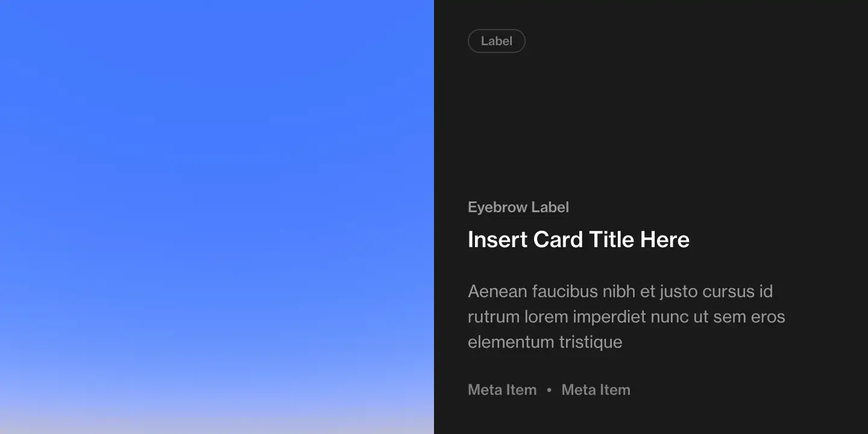This screenshot has width=868, height=434.
Task: Click the first Meta Item
Action: point(502,390)
